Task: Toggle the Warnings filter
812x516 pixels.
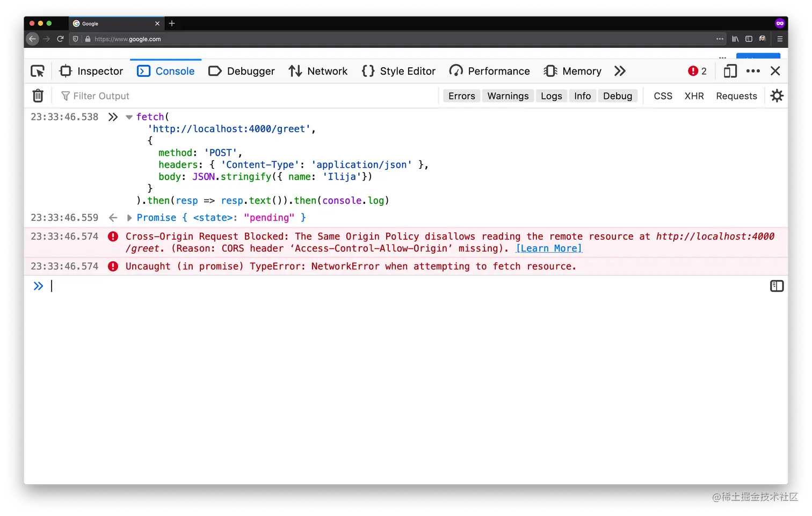Action: click(x=508, y=96)
